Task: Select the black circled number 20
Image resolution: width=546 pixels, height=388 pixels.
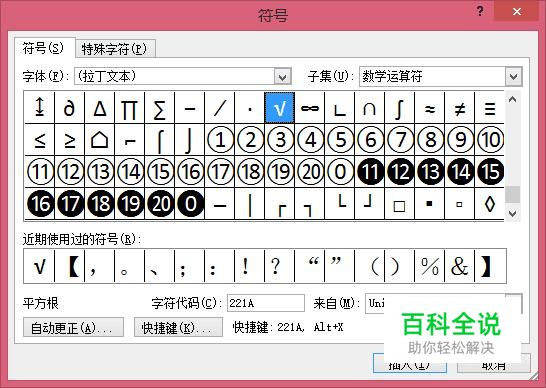Action: (159, 204)
